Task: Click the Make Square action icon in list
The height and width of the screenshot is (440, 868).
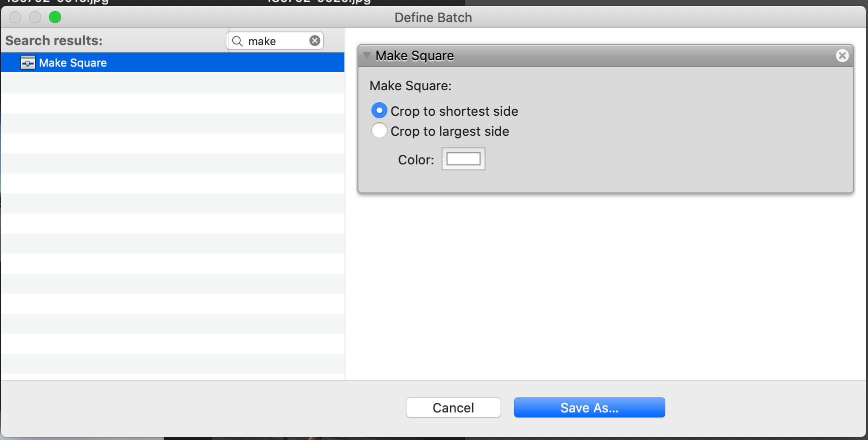Action: [28, 63]
